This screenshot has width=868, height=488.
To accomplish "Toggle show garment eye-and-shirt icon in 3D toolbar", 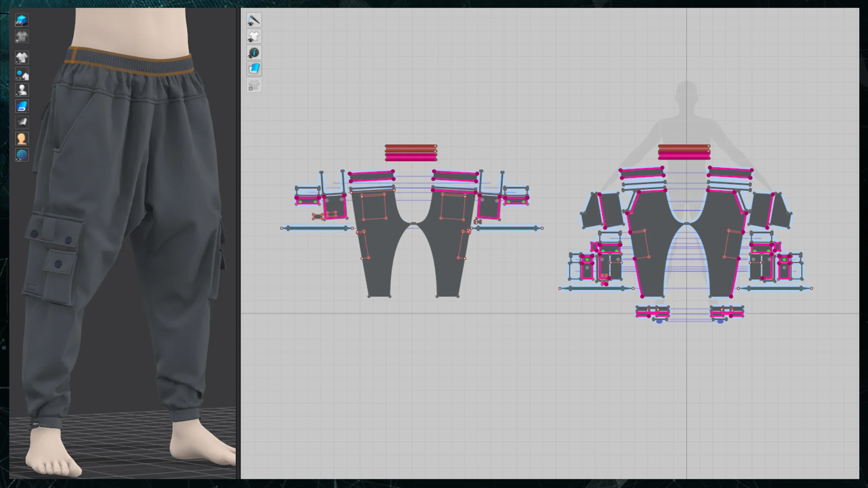I will (x=22, y=58).
